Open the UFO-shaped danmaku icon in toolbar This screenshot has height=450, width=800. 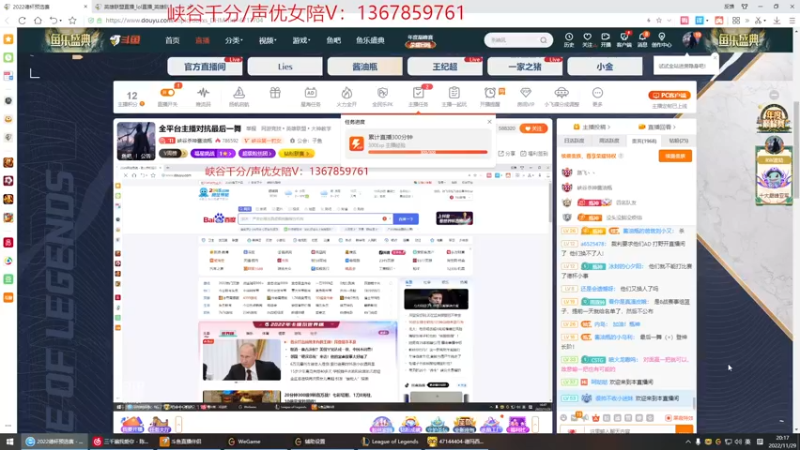coord(561,93)
